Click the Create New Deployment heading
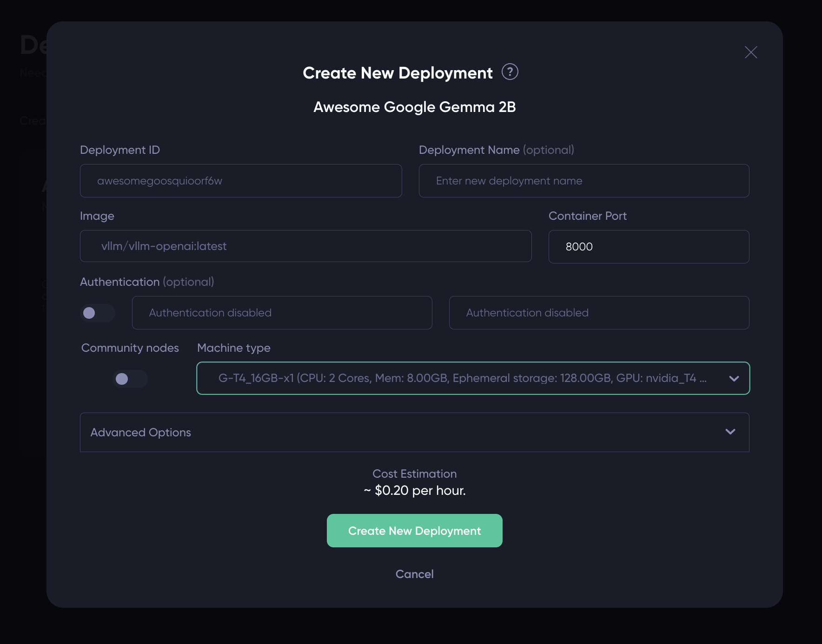Image resolution: width=822 pixels, height=644 pixels. tap(398, 73)
